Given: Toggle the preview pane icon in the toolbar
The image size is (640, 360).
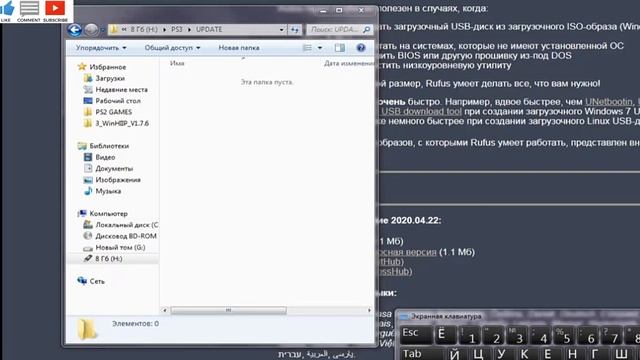Looking at the screenshot, I should click(340, 48).
